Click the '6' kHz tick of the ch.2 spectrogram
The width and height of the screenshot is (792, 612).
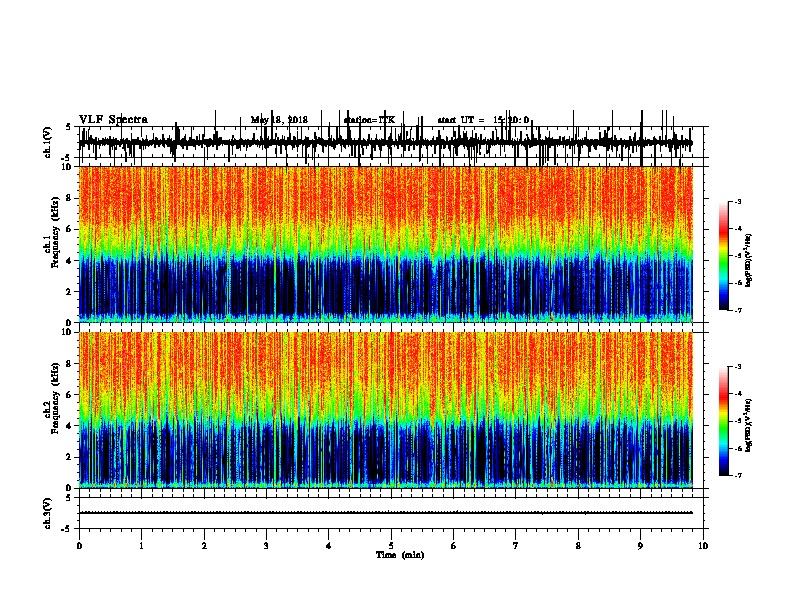(x=70, y=395)
